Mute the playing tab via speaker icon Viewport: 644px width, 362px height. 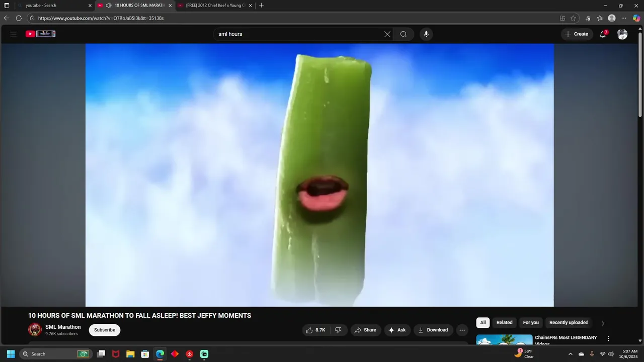(x=108, y=6)
